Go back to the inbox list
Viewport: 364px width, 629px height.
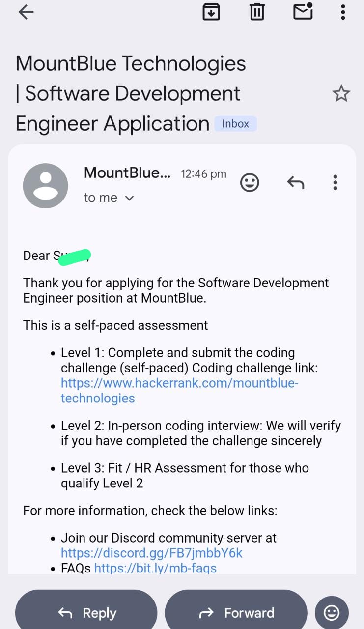coord(26,12)
